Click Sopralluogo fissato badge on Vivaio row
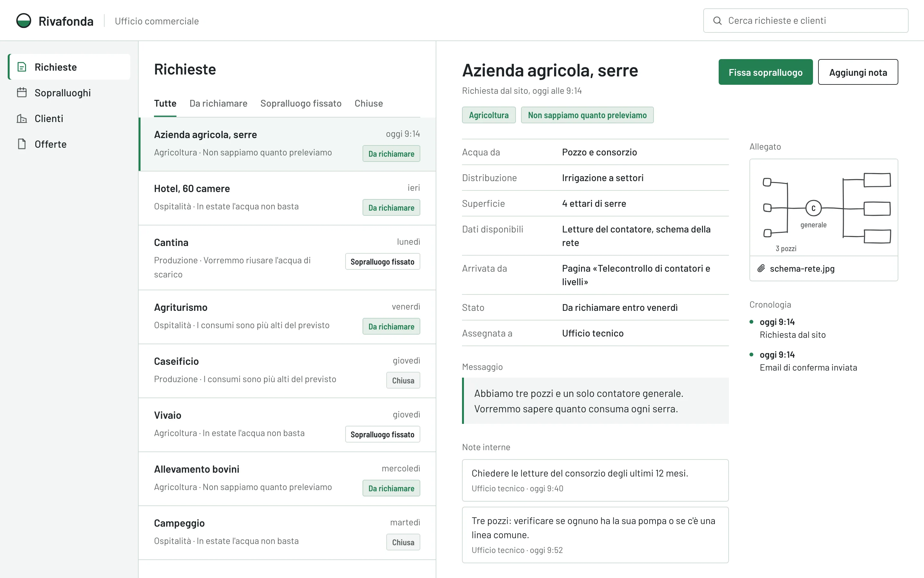Image resolution: width=924 pixels, height=578 pixels. point(382,434)
